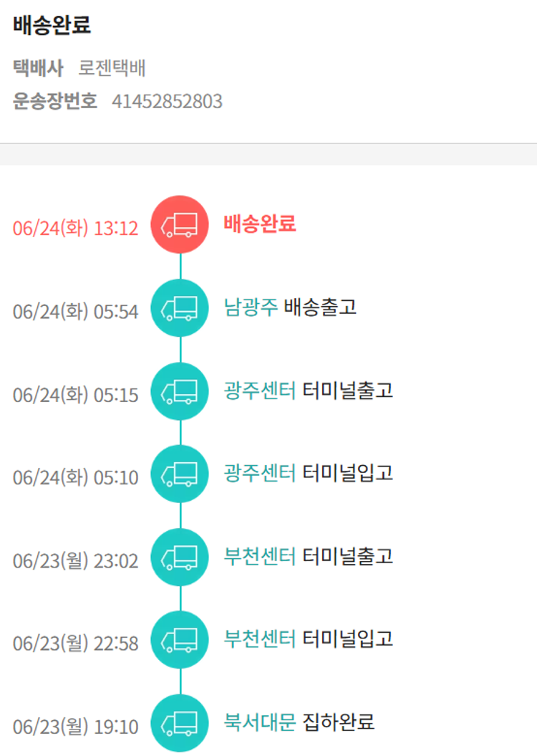Click the 06/24(화) 05:54 timestamp

[75, 311]
